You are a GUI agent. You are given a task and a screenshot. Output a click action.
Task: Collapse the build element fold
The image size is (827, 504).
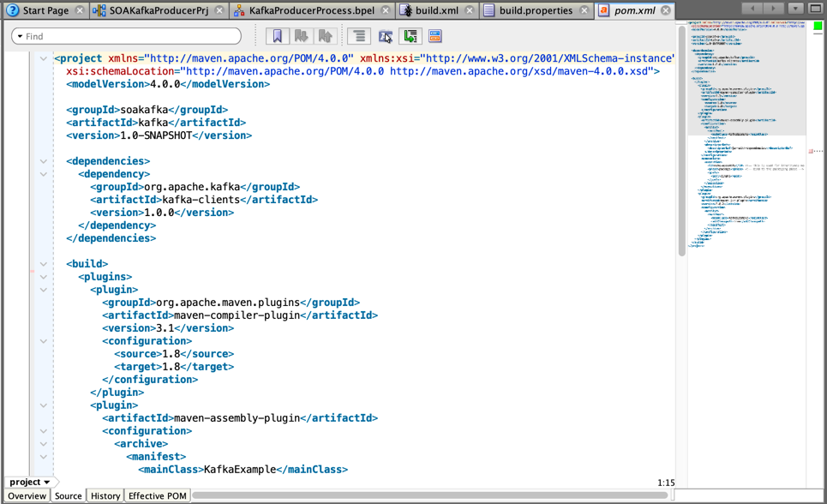(x=44, y=264)
